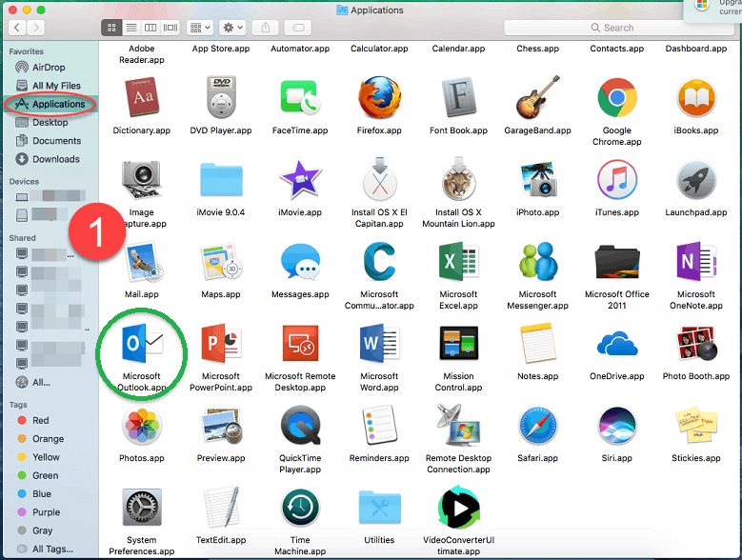Switch to list view
Viewport: 742px width, 560px height.
(x=131, y=28)
